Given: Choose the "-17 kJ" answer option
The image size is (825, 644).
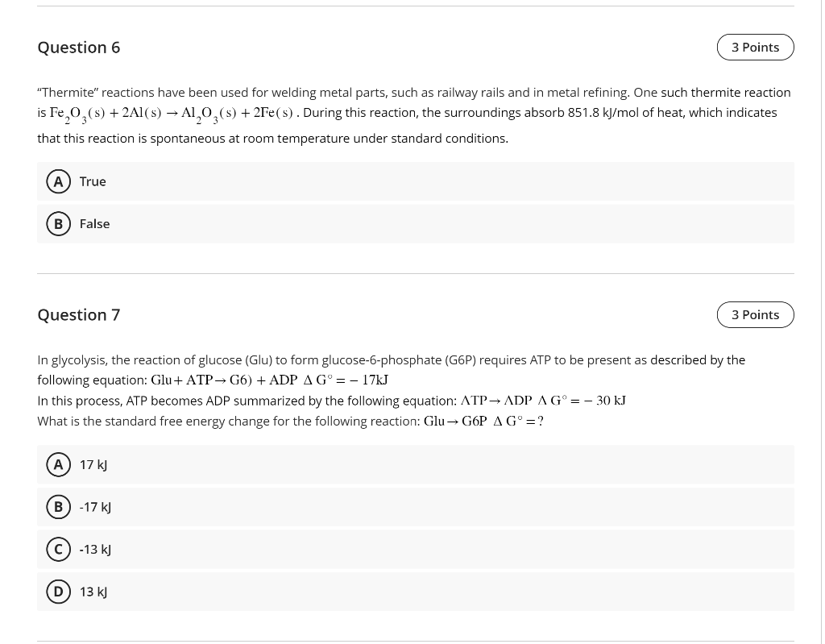Looking at the screenshot, I should [95, 506].
